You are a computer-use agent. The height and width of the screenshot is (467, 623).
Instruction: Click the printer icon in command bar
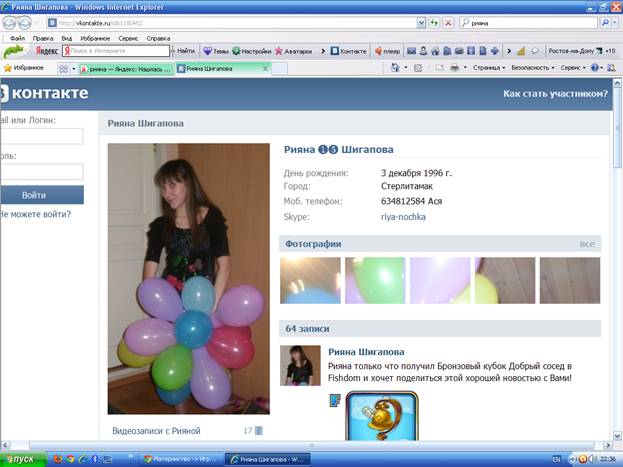tap(455, 68)
